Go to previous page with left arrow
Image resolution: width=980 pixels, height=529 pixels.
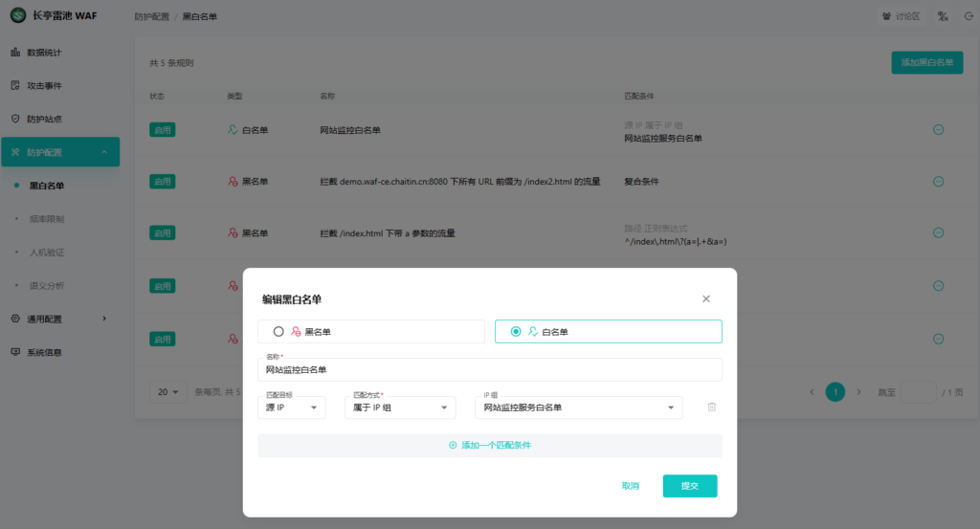pos(812,392)
